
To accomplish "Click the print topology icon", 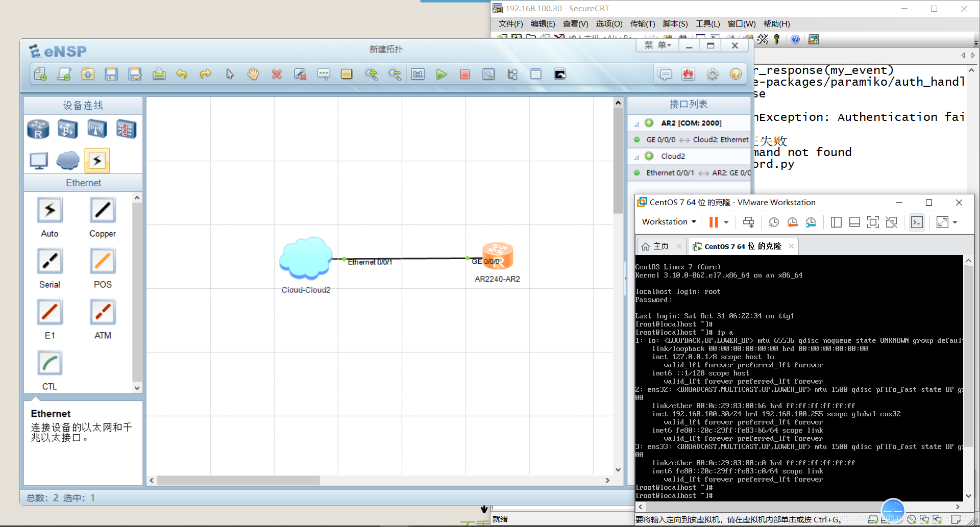I will tap(159, 74).
